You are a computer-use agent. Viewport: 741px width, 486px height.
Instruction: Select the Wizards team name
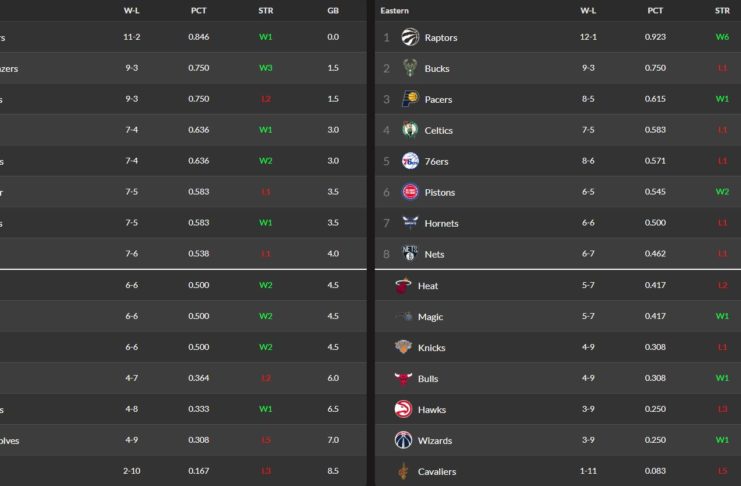(x=436, y=441)
